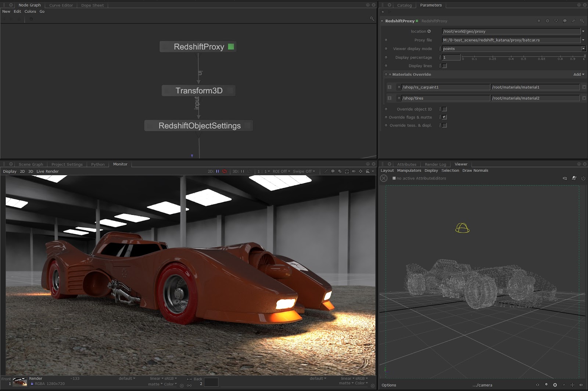This screenshot has width=588, height=391.
Task: Open the Viewer display mode dropdown
Action: 583,49
